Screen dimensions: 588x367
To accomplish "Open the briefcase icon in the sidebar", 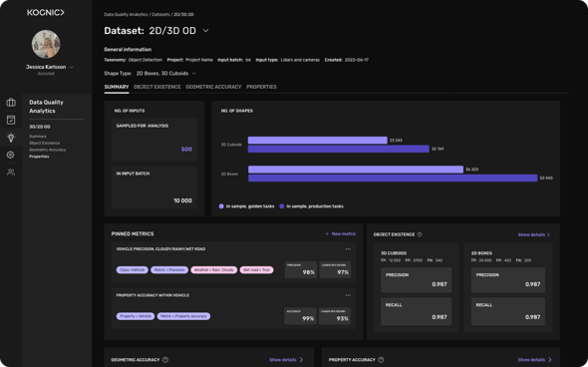I will pyautogui.click(x=11, y=102).
